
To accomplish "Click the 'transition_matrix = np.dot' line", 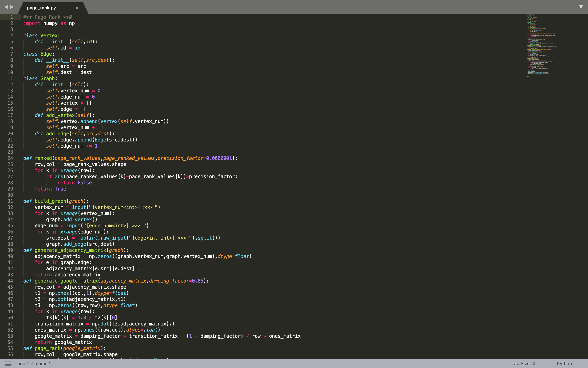I will click(105, 324).
